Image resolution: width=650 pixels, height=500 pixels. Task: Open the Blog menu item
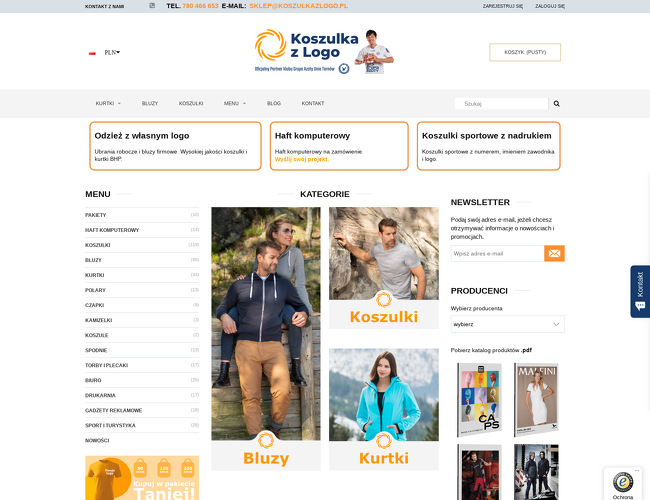(274, 104)
